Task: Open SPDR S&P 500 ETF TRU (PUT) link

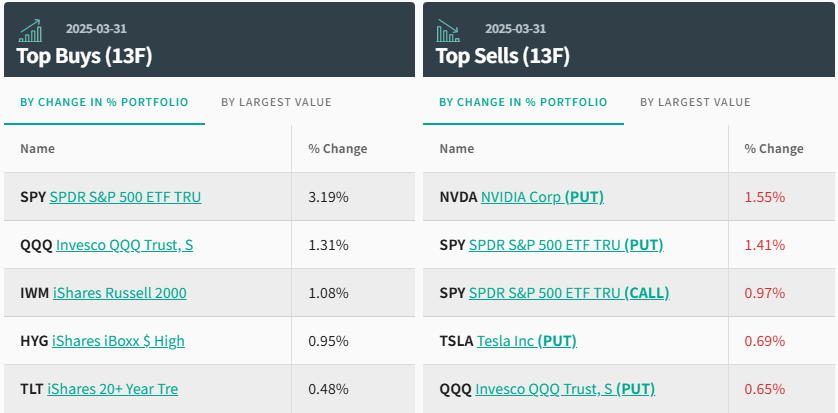Action: [x=566, y=245]
